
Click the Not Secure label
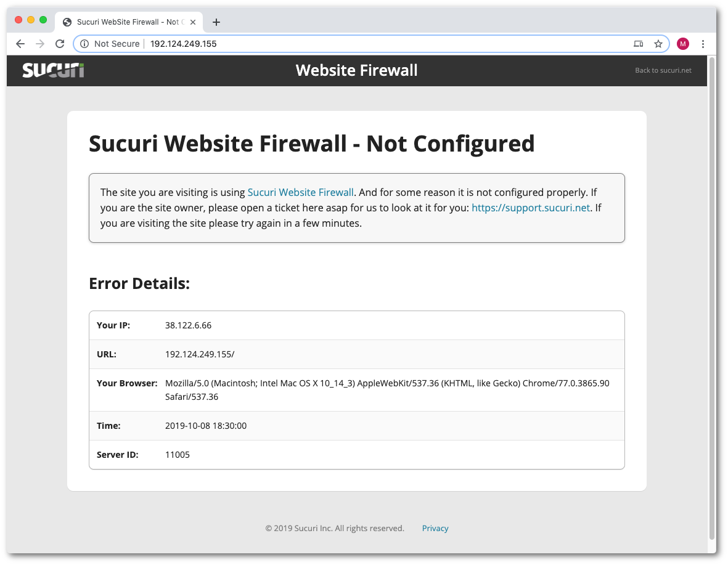(117, 44)
